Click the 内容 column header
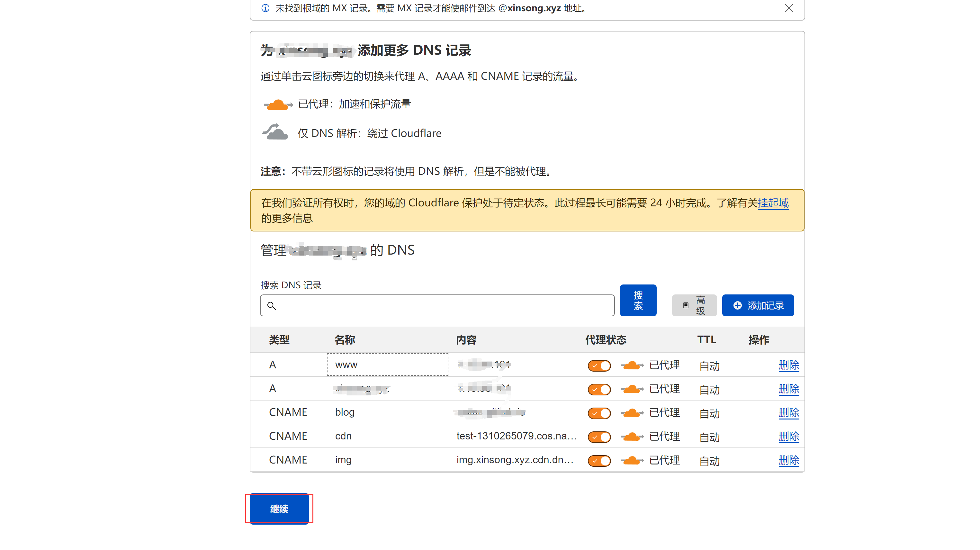The image size is (980, 550). coord(466,340)
